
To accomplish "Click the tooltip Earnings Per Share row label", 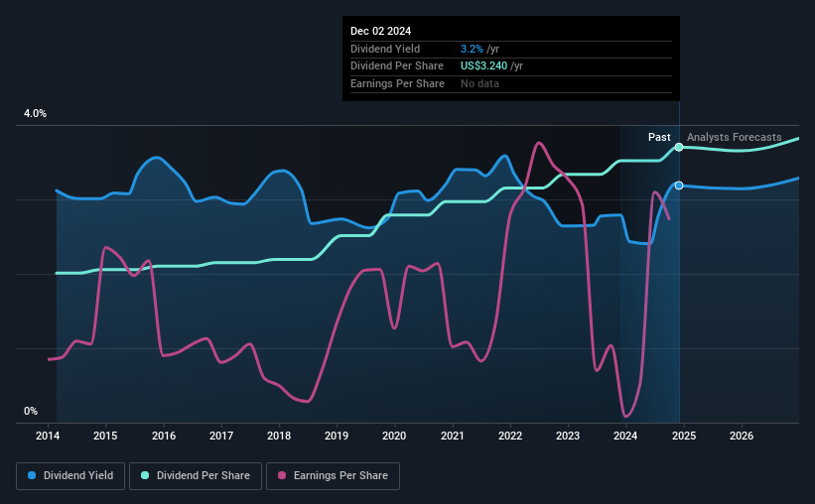I will tap(397, 83).
